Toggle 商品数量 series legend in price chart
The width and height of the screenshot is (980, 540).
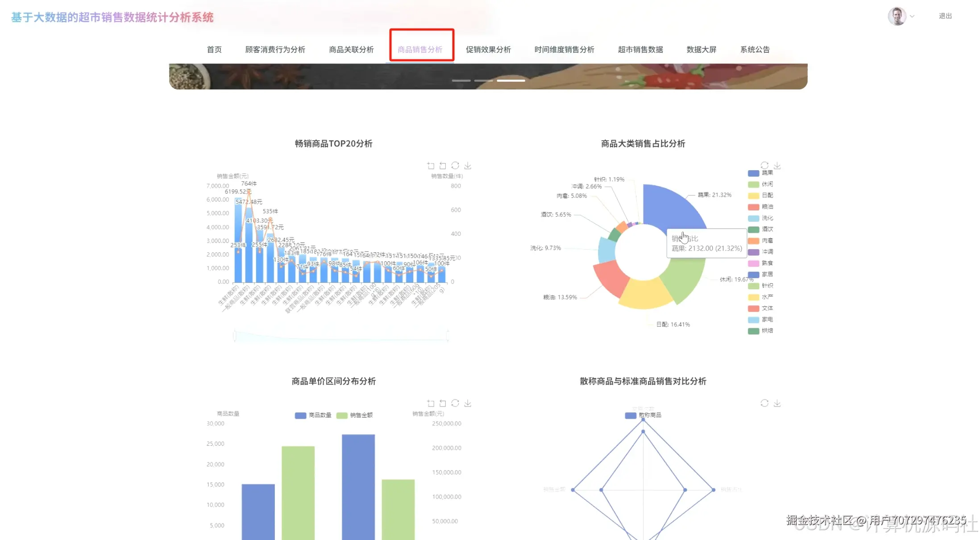click(313, 415)
